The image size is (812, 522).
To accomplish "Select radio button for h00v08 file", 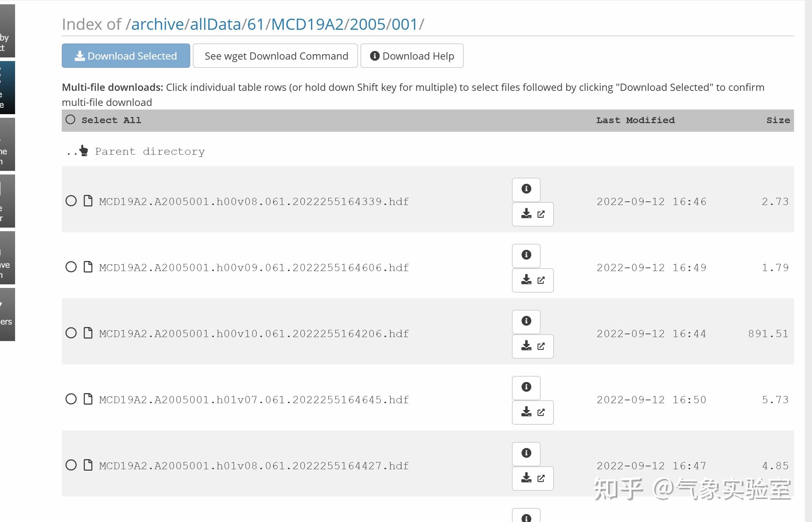I will pos(71,201).
